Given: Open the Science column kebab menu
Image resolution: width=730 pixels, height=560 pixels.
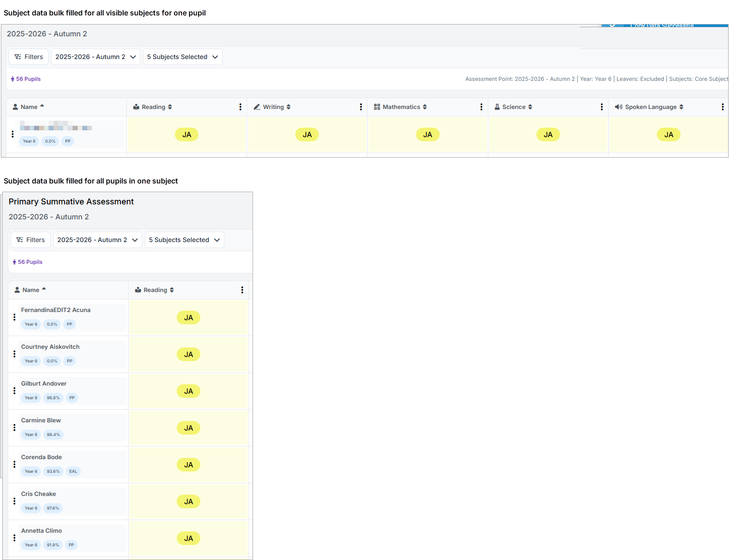Looking at the screenshot, I should [x=601, y=107].
